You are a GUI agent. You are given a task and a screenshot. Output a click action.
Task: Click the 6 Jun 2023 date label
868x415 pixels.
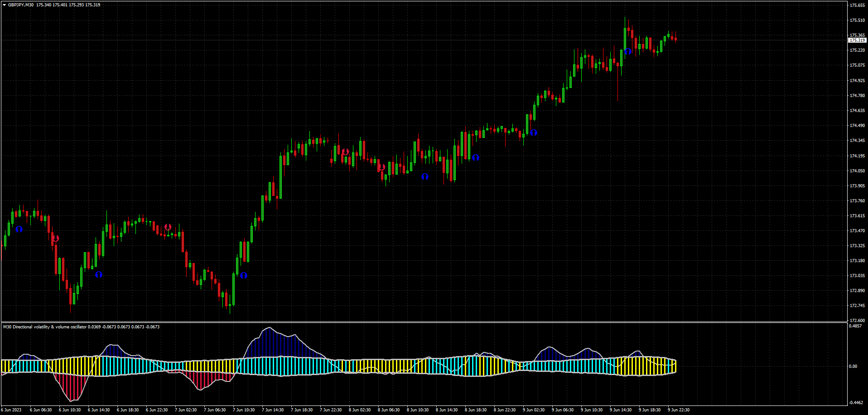pyautogui.click(x=11, y=410)
